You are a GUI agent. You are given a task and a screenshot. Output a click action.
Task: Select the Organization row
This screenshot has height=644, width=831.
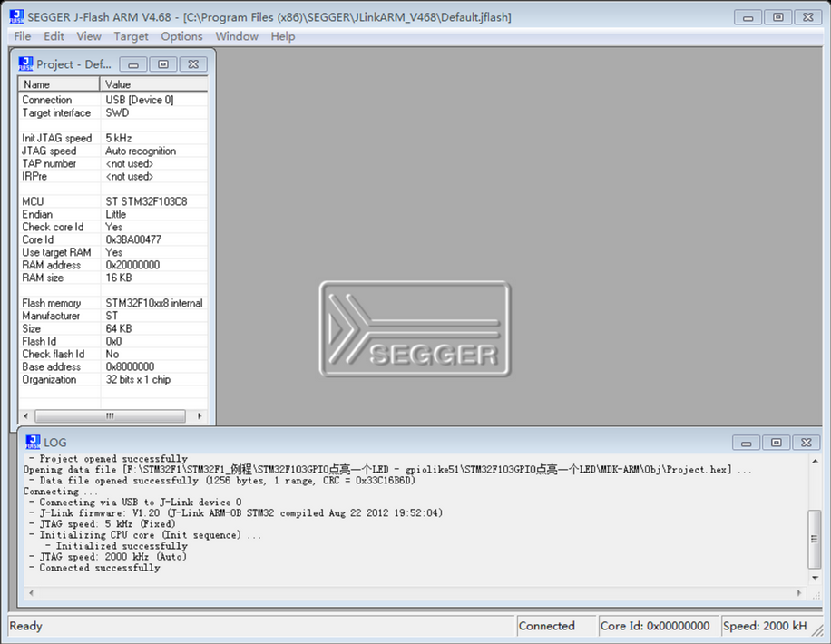click(x=112, y=379)
